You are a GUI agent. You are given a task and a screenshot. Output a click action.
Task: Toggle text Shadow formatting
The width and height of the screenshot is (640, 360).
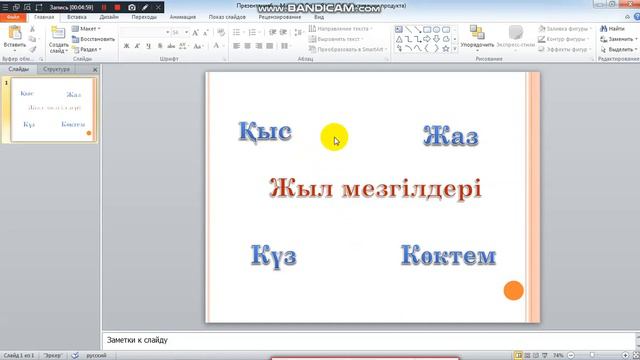pyautogui.click(x=160, y=46)
